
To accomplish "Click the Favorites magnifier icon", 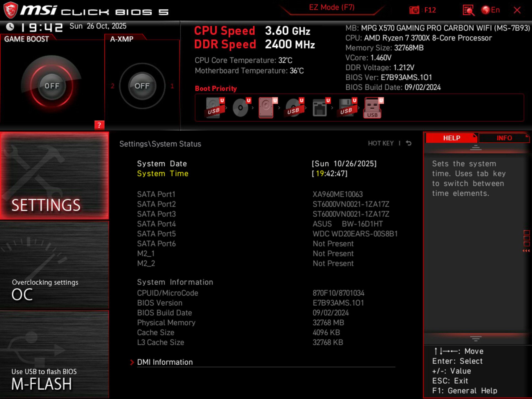I will [468, 10].
